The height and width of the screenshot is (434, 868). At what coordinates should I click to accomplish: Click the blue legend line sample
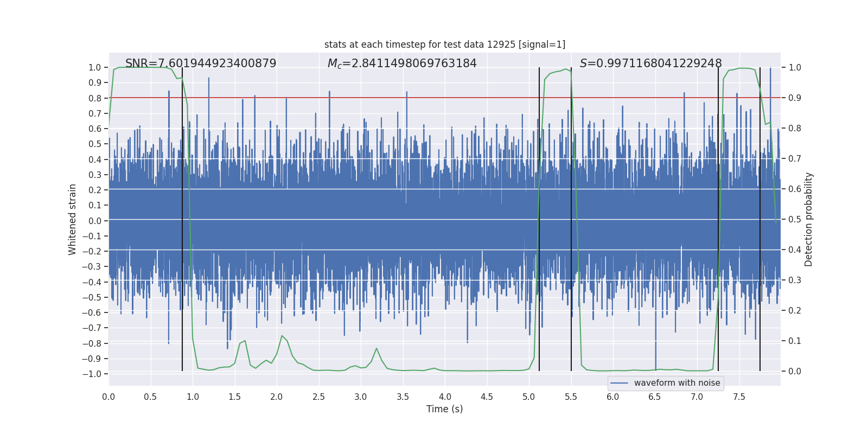click(619, 383)
